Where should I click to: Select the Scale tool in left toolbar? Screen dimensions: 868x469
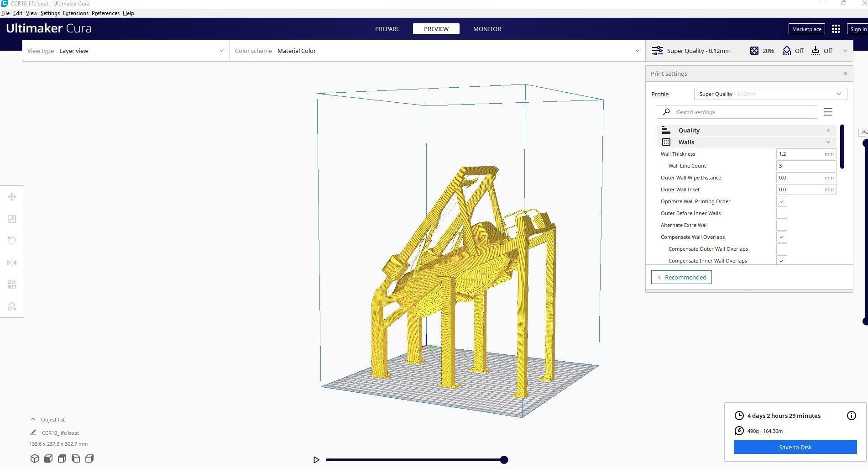12,219
